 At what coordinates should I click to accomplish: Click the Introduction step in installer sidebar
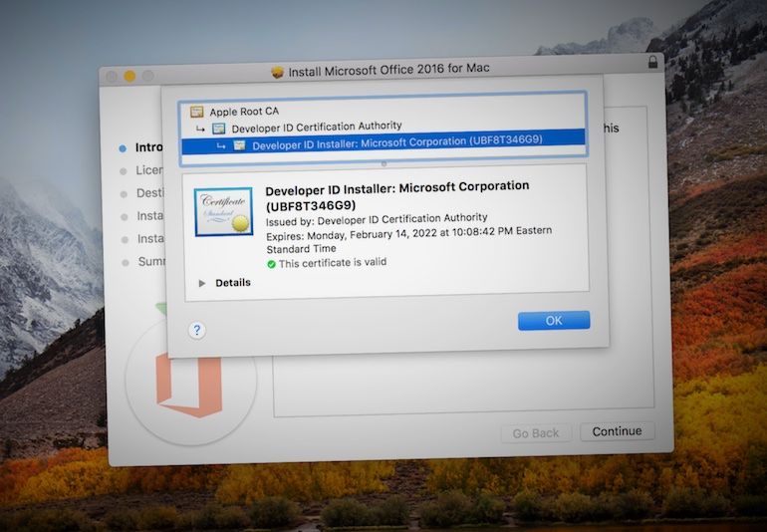pos(141,147)
